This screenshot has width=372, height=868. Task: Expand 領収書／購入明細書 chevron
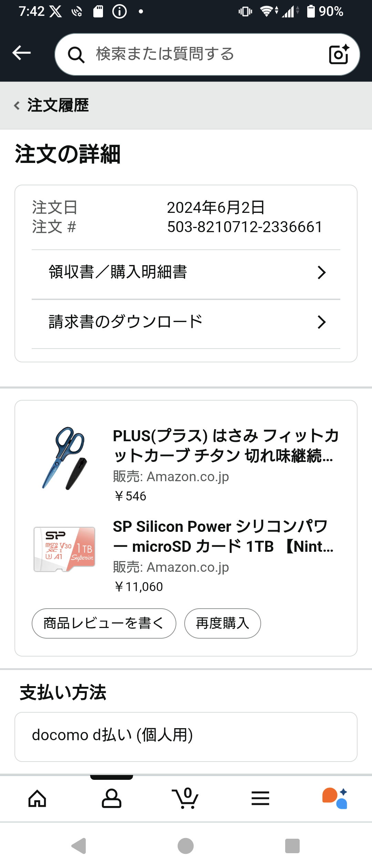click(x=321, y=272)
